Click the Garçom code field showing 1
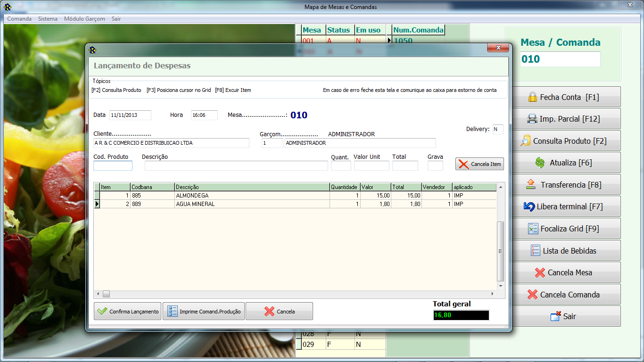Viewport: 644px width, 362px height. pyautogui.click(x=272, y=143)
